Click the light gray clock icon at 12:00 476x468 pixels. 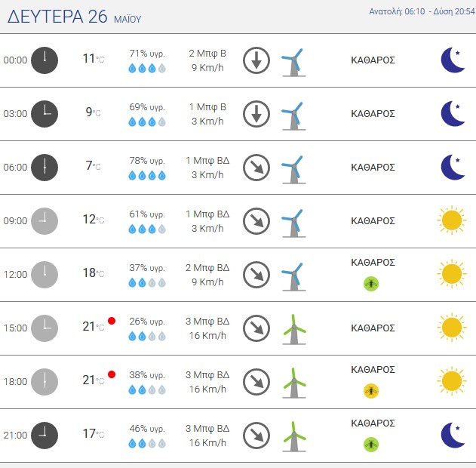tap(45, 275)
